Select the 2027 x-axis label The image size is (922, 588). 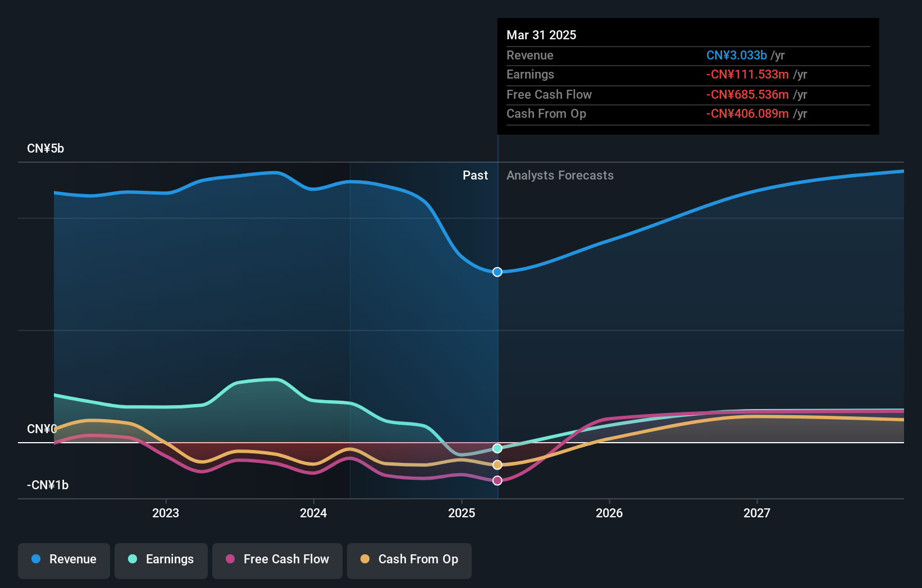click(x=757, y=513)
